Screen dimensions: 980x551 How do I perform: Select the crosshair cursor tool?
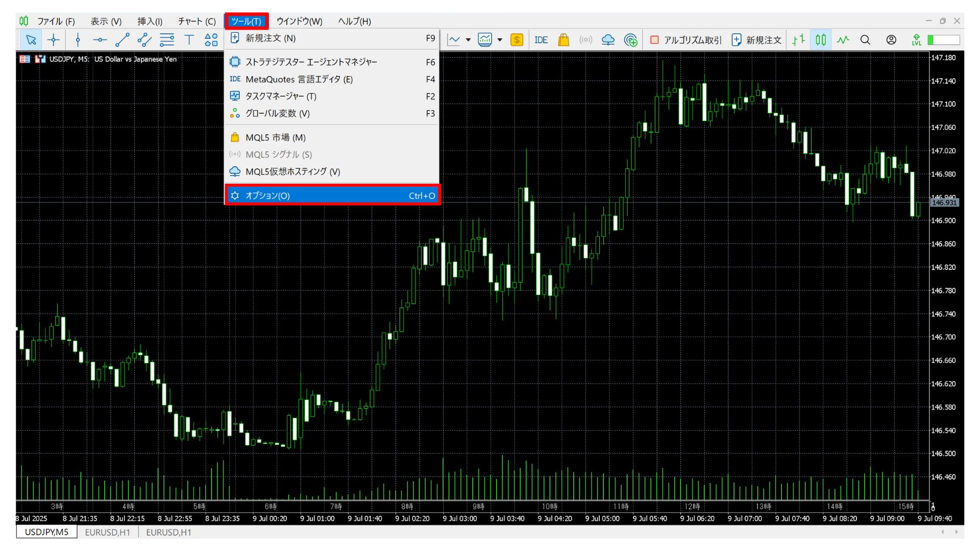[54, 40]
